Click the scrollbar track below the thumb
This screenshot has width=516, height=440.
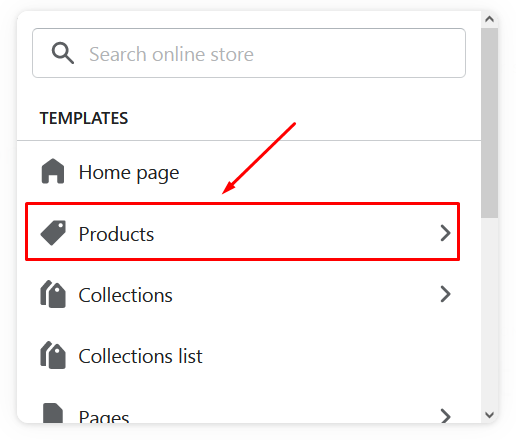489,312
